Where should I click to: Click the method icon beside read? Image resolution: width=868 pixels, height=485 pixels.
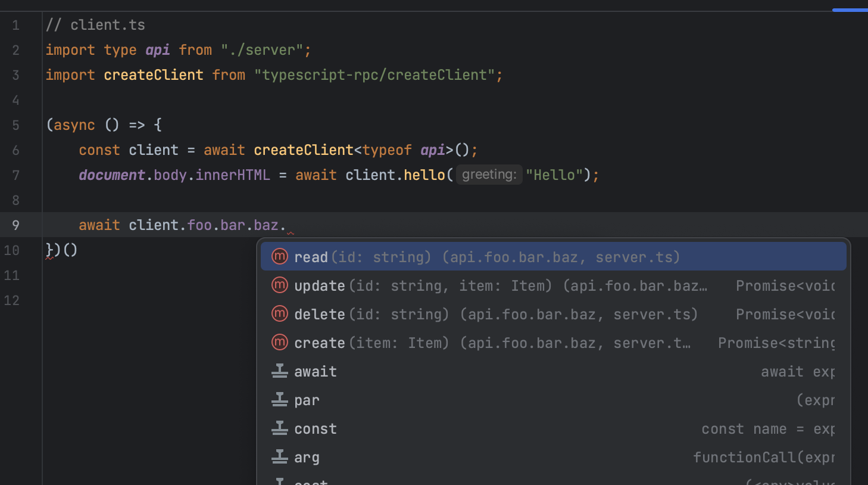(280, 257)
